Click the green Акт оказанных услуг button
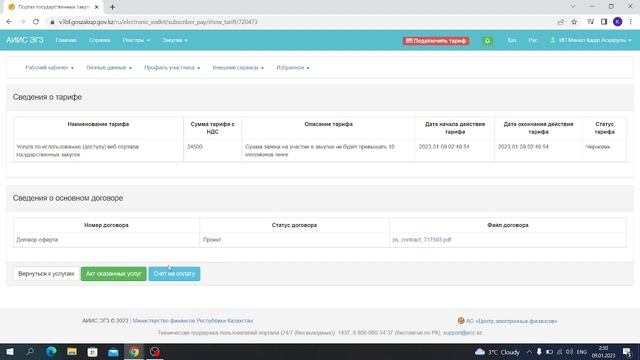This screenshot has height=360, width=640. click(x=113, y=274)
